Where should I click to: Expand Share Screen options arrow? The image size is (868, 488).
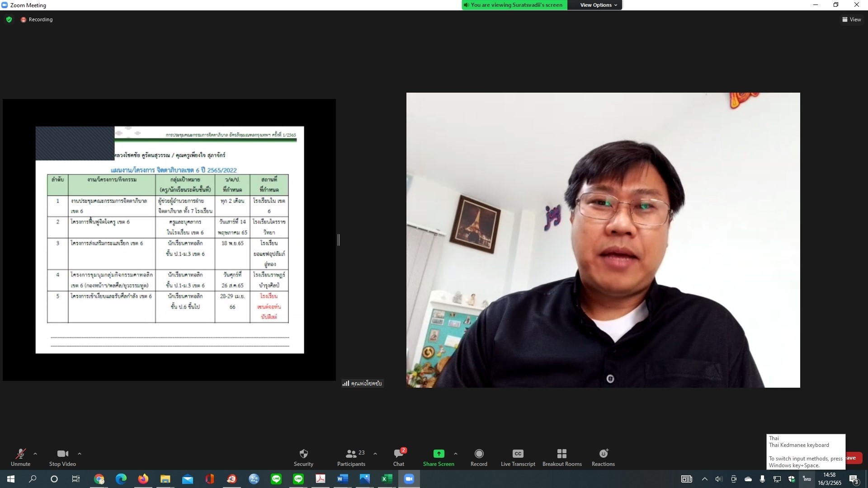pos(456,454)
